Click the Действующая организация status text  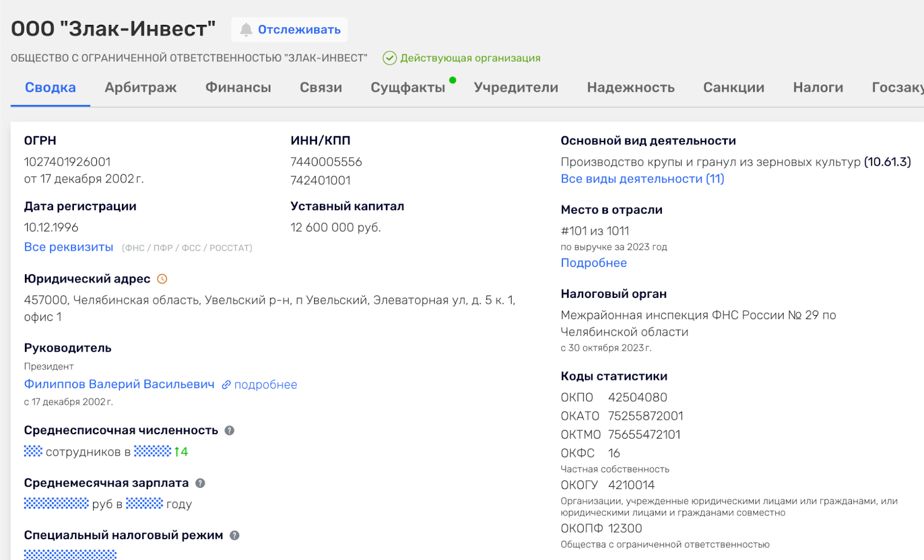click(x=470, y=58)
